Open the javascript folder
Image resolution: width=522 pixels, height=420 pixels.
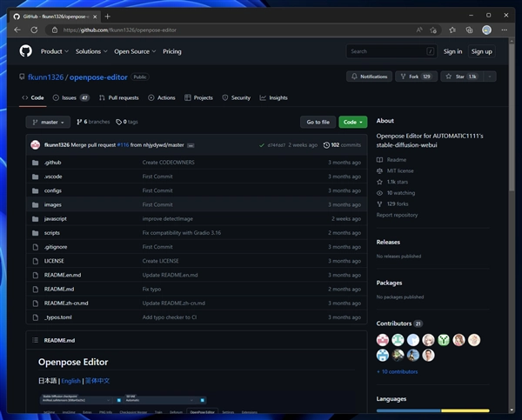point(56,218)
